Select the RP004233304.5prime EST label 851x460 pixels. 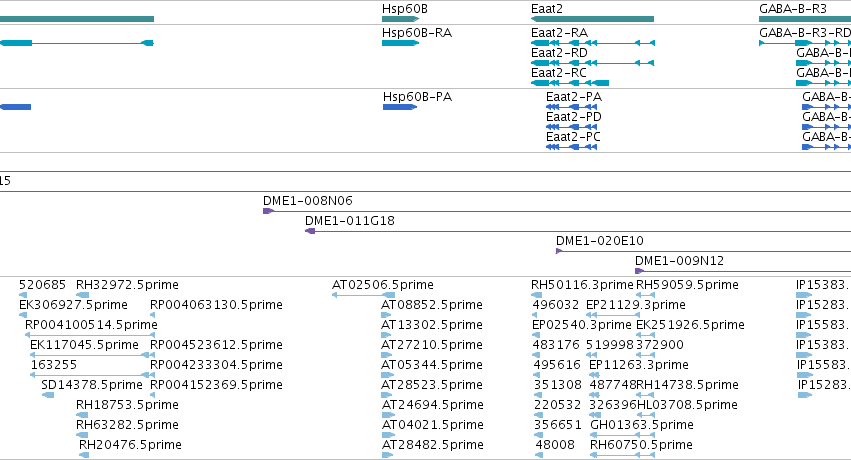216,365
